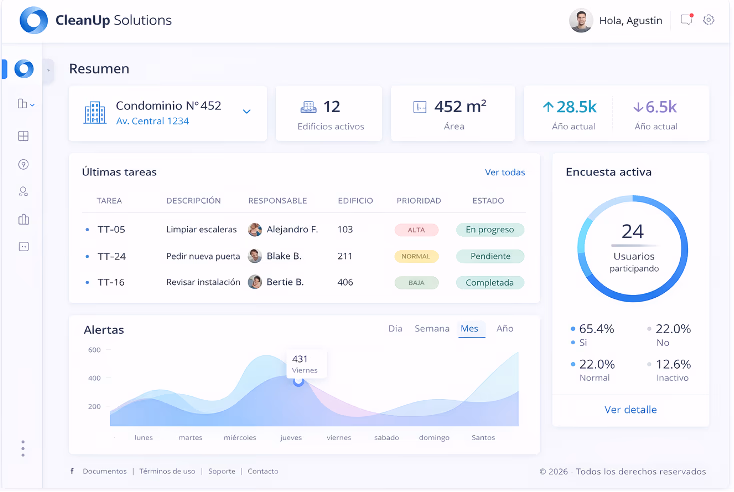Toggle the sidebar collapse handle
This screenshot has width=734, height=492.
coord(48,69)
